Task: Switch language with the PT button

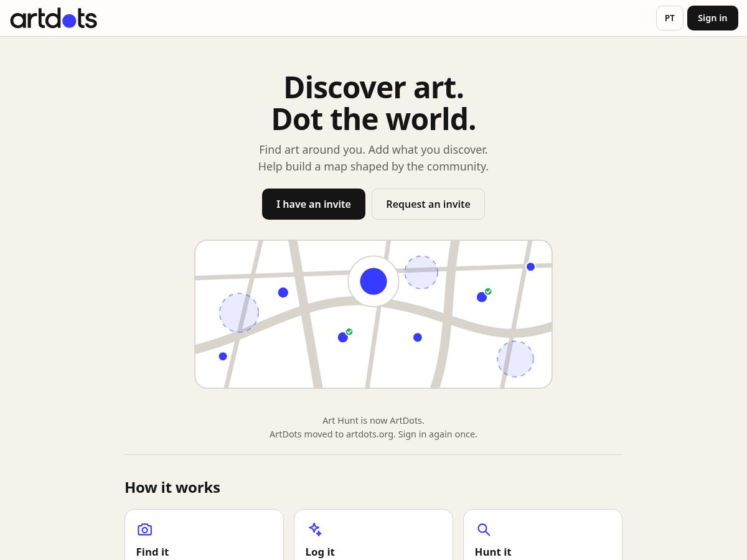Action: (670, 18)
